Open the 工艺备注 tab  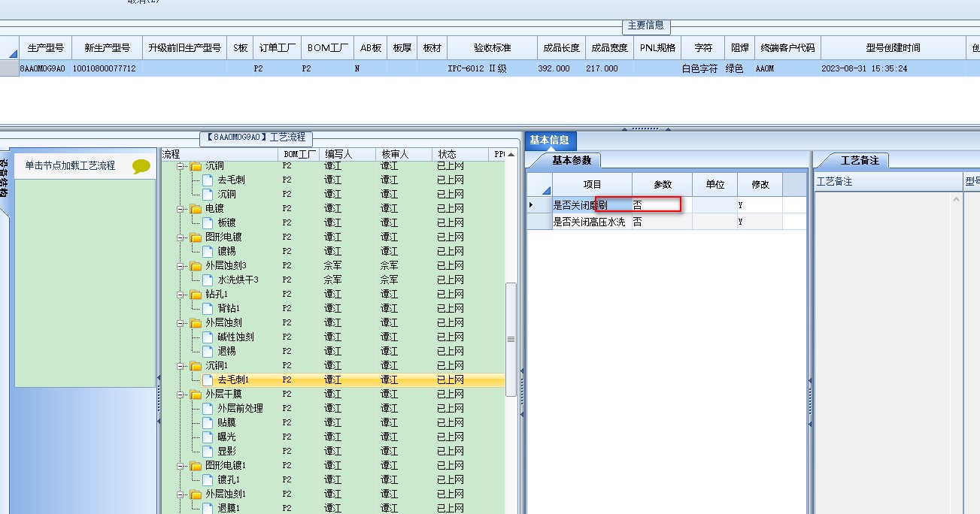860,160
